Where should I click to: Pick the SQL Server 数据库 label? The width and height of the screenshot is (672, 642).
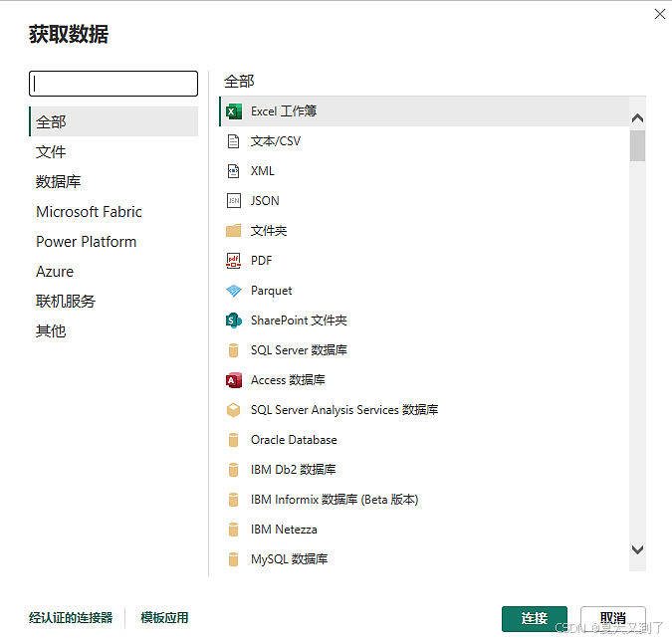click(299, 350)
